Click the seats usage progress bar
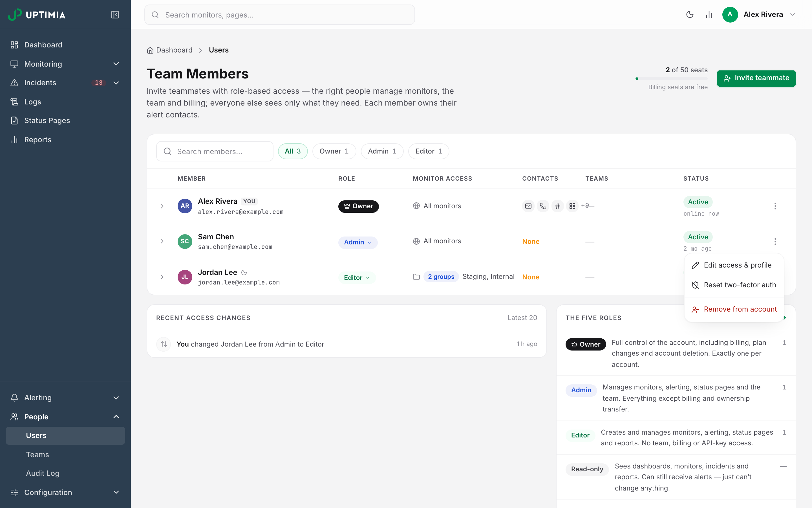Viewport: 812px width, 508px height. (671, 79)
